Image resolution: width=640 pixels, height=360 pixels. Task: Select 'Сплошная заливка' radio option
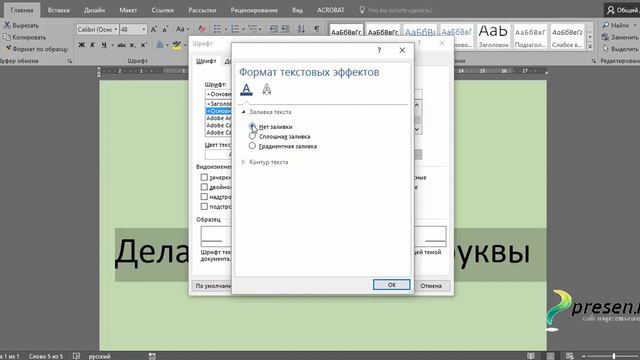(252, 136)
